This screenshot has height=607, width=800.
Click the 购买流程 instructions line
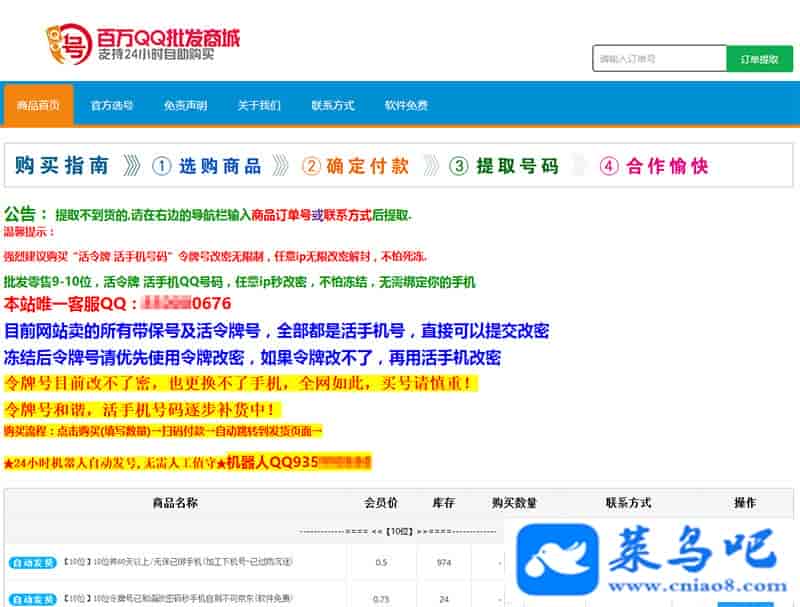coord(163,432)
